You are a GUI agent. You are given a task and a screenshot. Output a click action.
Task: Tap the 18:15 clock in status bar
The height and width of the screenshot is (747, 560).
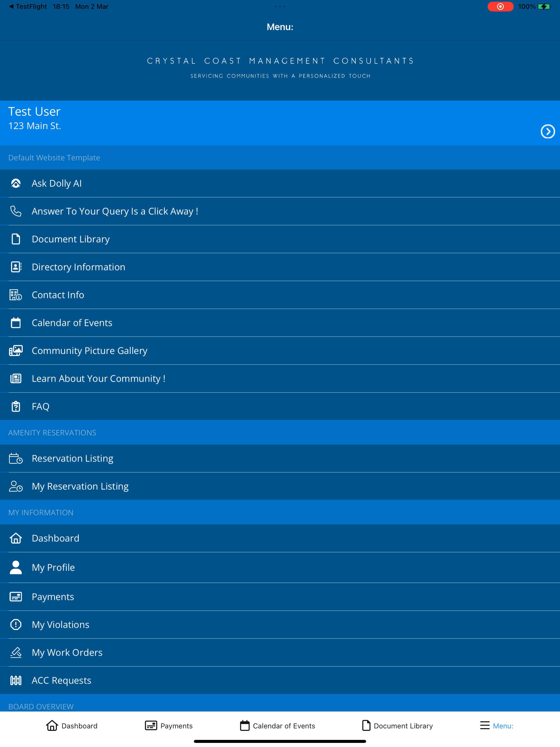pos(61,6)
